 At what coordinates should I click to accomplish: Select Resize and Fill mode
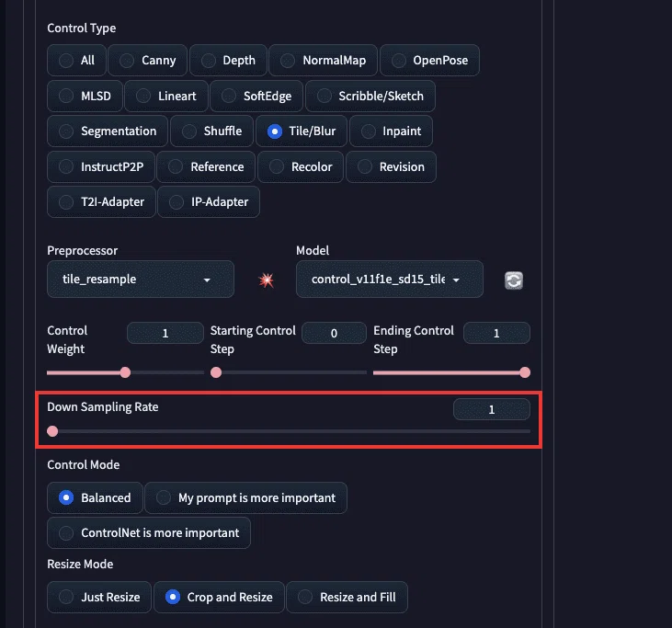click(347, 597)
